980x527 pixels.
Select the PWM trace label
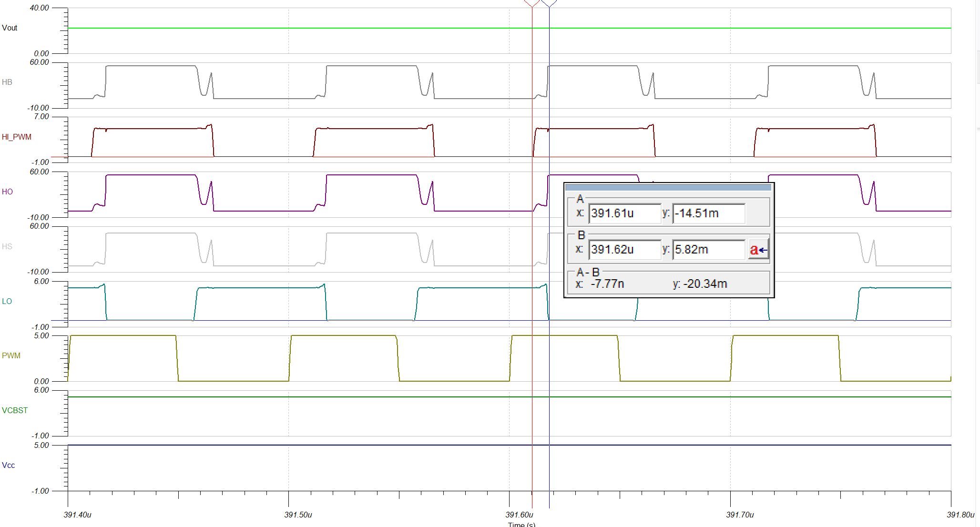click(x=11, y=355)
